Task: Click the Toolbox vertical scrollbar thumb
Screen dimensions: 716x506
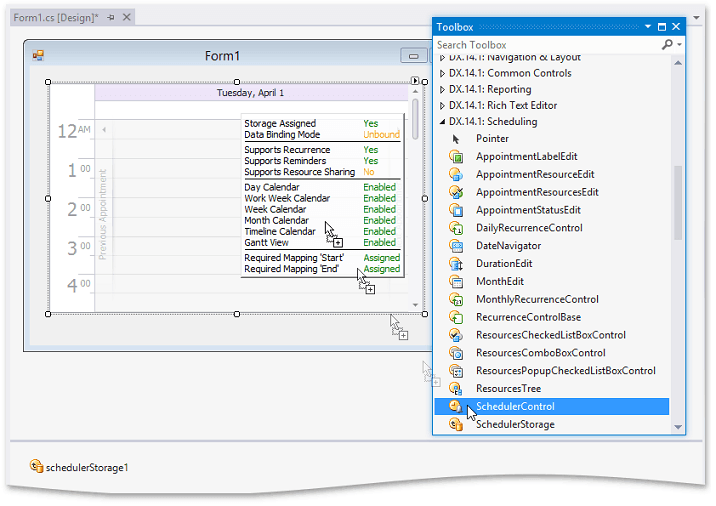Action: (678, 202)
